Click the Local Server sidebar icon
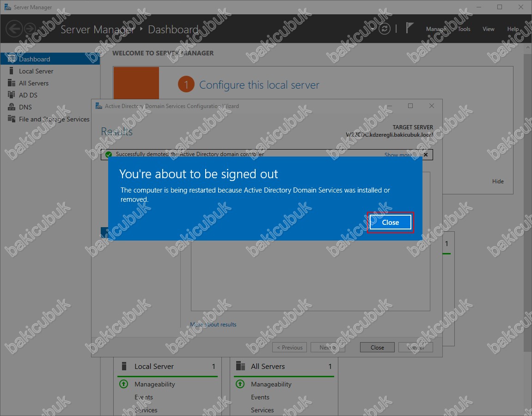Image resolution: width=532 pixels, height=416 pixels. [12, 71]
